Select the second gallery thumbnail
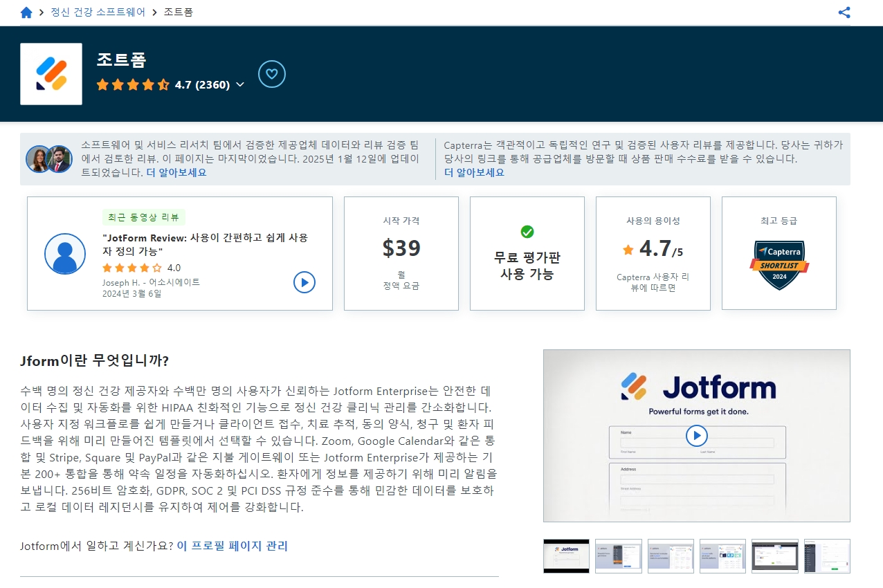The image size is (883, 588). click(x=619, y=556)
